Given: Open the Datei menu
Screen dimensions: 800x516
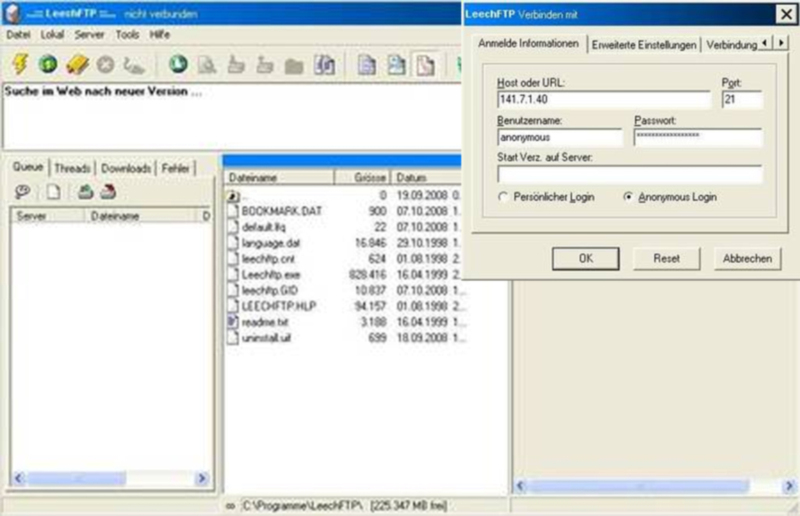Looking at the screenshot, I should point(18,35).
